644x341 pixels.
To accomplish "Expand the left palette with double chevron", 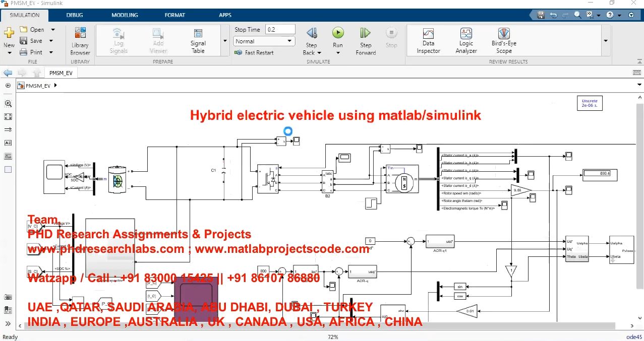I will click(8, 323).
